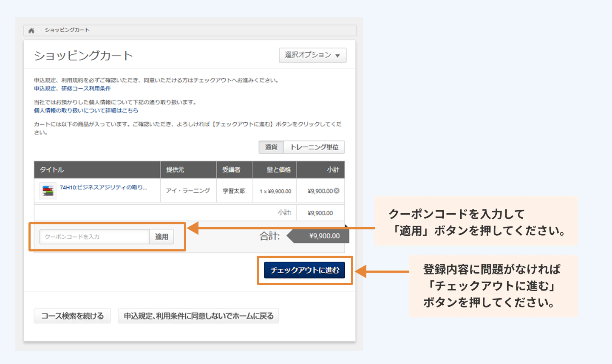Open the 選択オプション dropdown
Image resolution: width=612 pixels, height=364 pixels.
coord(312,55)
